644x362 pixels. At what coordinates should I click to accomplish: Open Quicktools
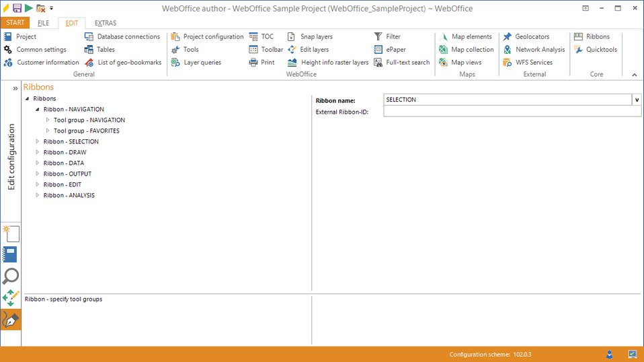[596, 49]
